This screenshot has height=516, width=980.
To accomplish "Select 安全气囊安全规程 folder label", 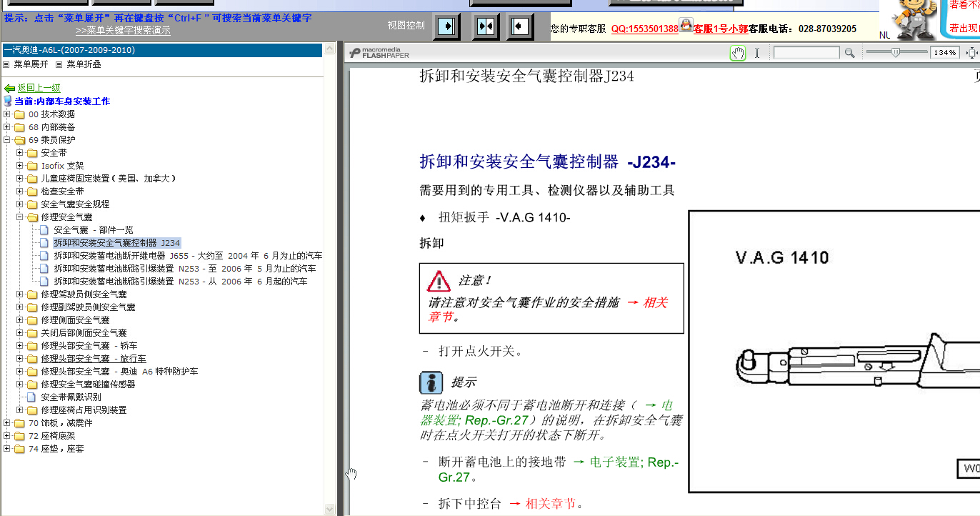I will pos(76,204).
